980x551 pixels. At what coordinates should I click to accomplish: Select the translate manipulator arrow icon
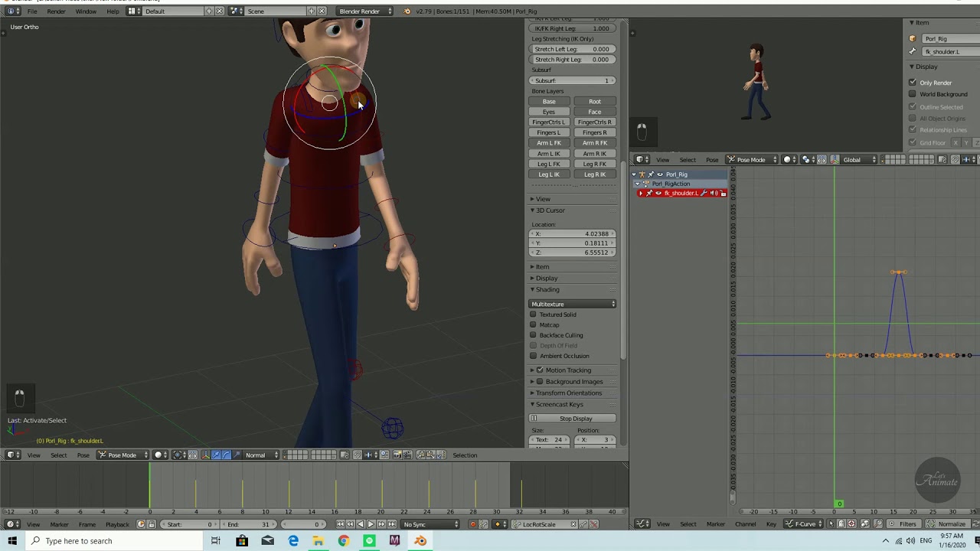(216, 455)
